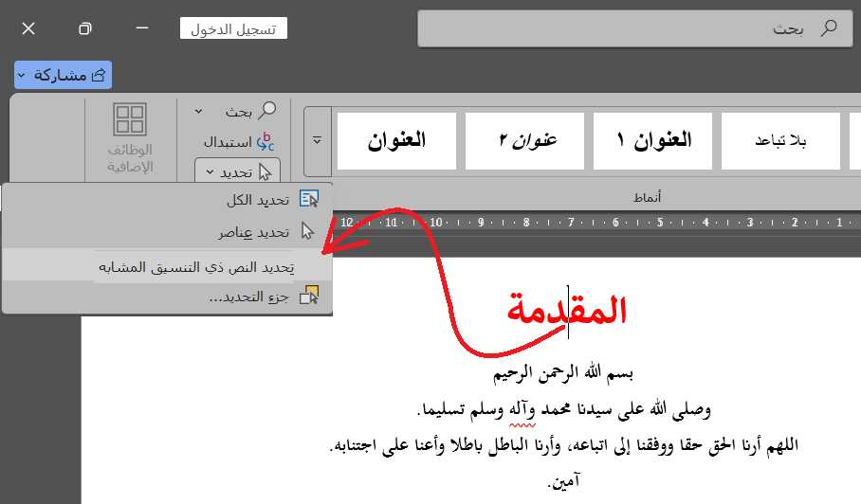Click the red heading المقدمة in document
Image resolution: width=861 pixels, height=504 pixels.
pos(567,311)
